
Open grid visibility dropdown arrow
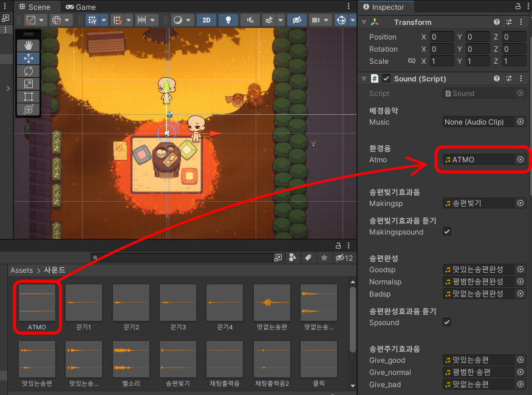click(104, 20)
